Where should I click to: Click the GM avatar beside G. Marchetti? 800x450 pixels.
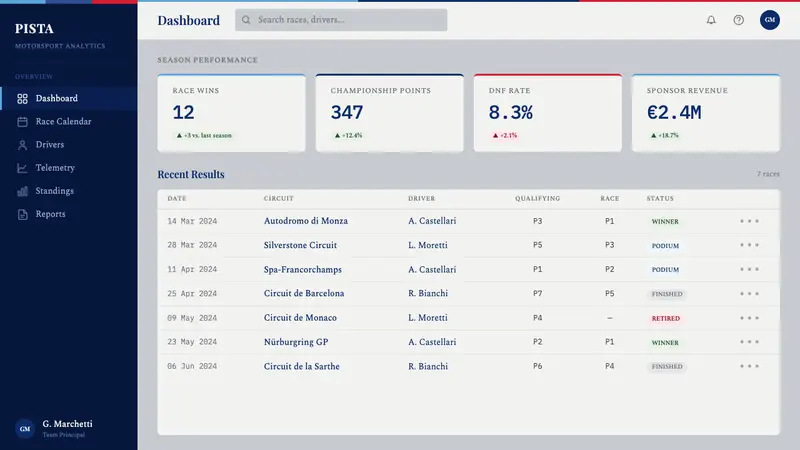(x=24, y=429)
